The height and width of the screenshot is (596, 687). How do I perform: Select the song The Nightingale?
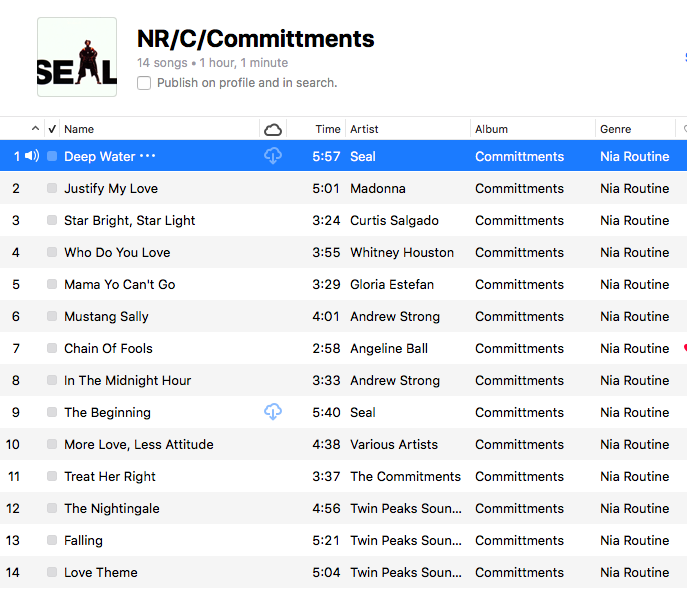(x=112, y=509)
